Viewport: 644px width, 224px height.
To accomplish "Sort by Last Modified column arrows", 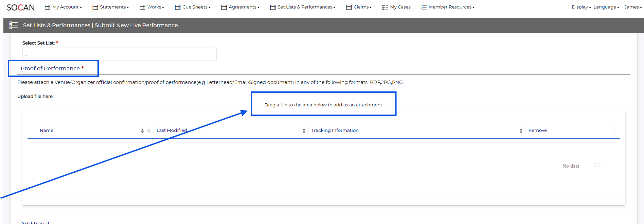I will [x=304, y=131].
